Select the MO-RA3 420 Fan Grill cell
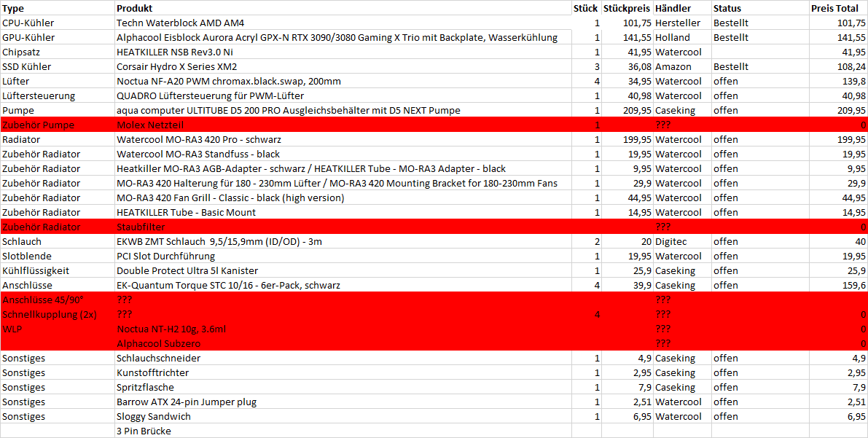Viewport: 868px width, 438px height. 343,198
